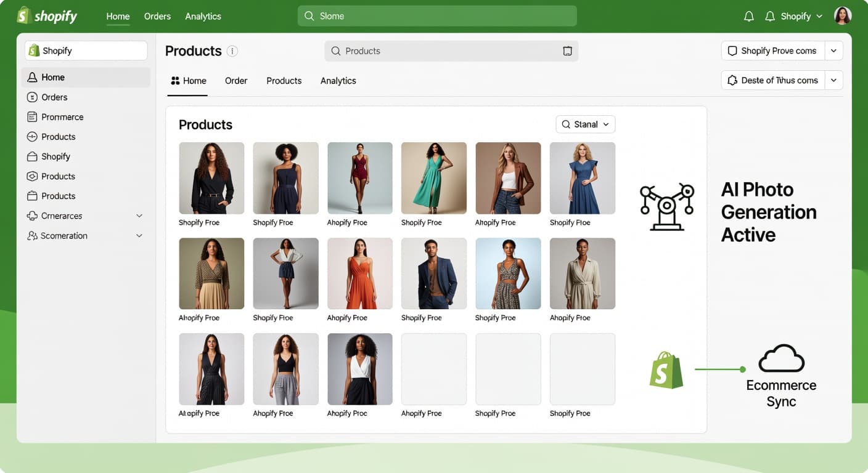Switch to the Products tab under page title
This screenshot has height=473, width=868.
click(284, 81)
